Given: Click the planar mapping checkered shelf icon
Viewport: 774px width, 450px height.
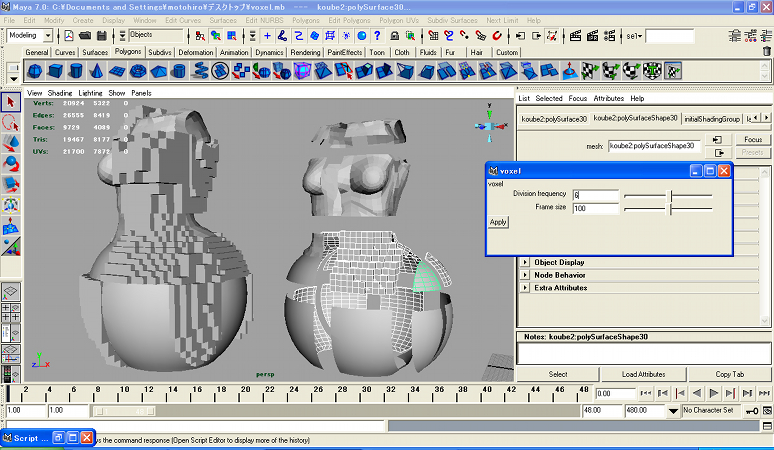Looking at the screenshot, I should tap(590, 71).
